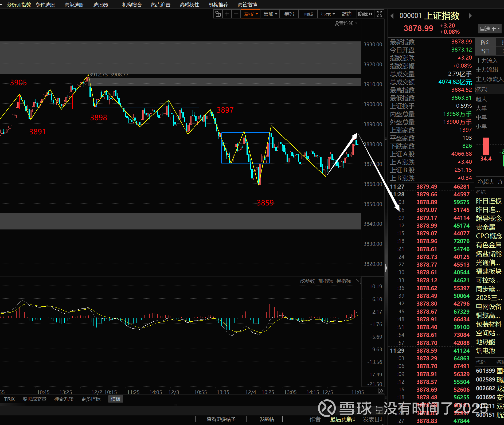Image resolution: width=504 pixels, height=425 pixels.
Task: Toggle the 简约 view mode
Action: coord(346,14)
